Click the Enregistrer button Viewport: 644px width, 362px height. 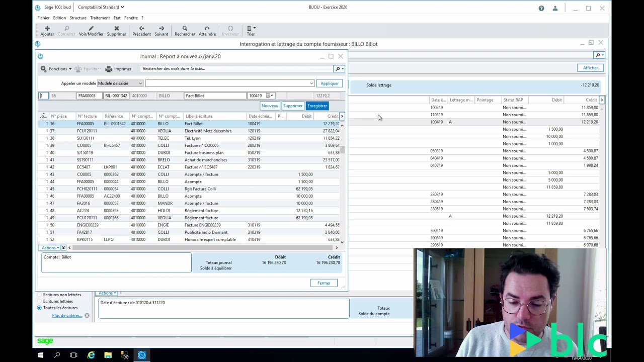(317, 106)
